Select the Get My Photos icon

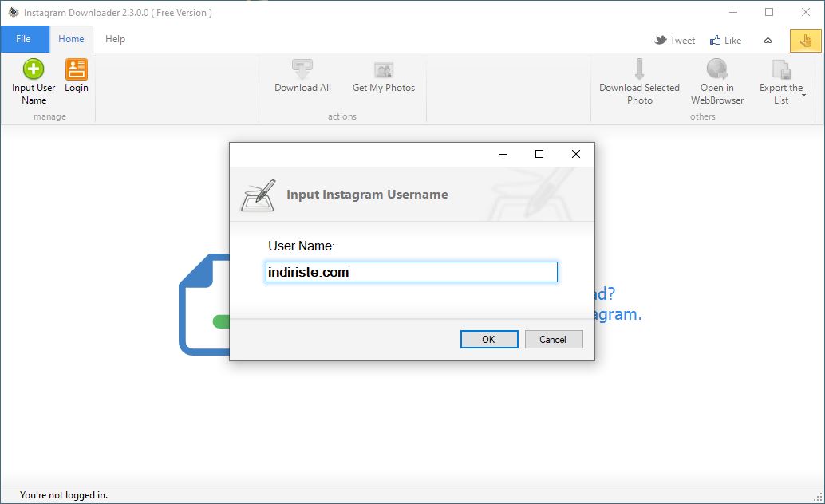click(x=384, y=69)
